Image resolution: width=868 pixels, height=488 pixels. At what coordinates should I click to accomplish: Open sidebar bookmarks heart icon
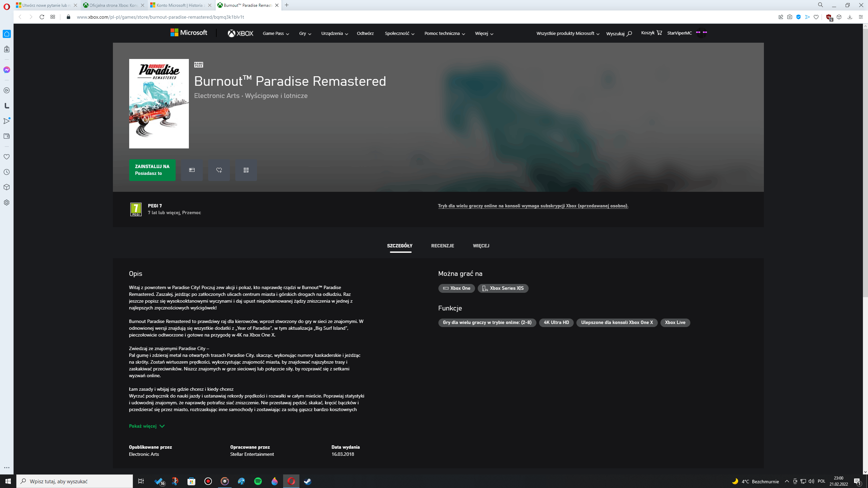click(x=7, y=157)
